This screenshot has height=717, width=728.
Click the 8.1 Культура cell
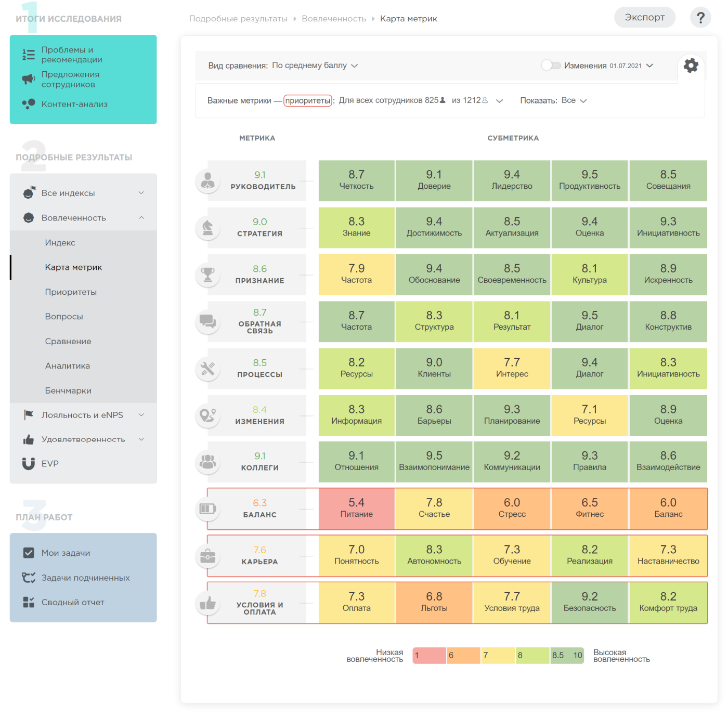[590, 274]
